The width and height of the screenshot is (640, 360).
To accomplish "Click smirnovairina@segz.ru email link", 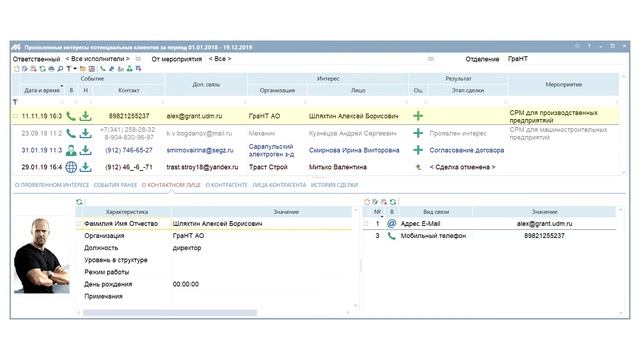I will (200, 150).
